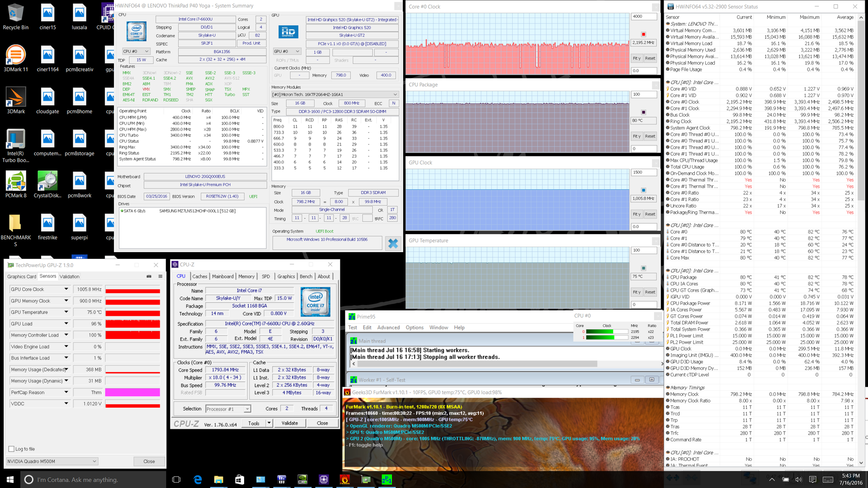Open the BENCHMARKS folder on desktop
868x488 pixels.
pos(15,230)
